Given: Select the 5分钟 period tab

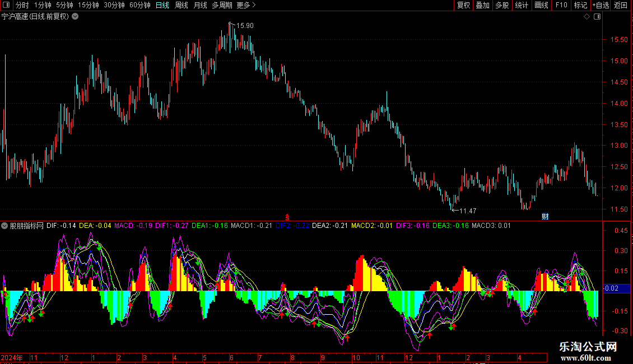Looking at the screenshot, I should pyautogui.click(x=64, y=5).
